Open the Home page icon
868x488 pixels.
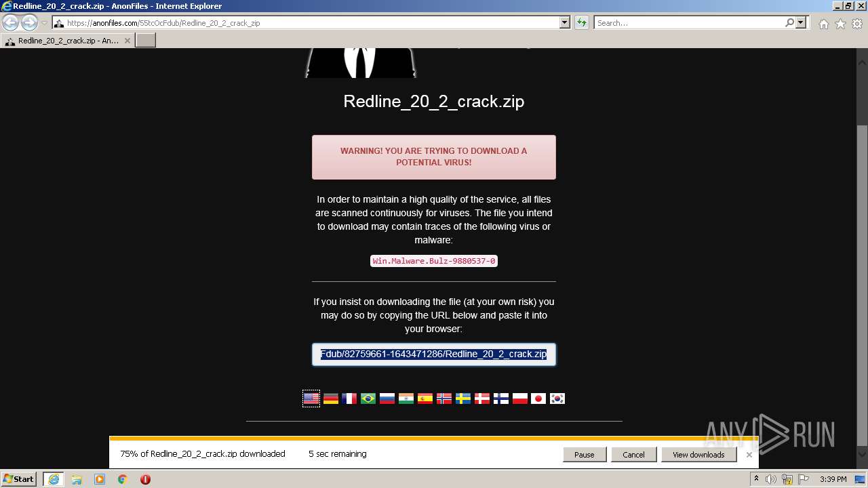(823, 24)
